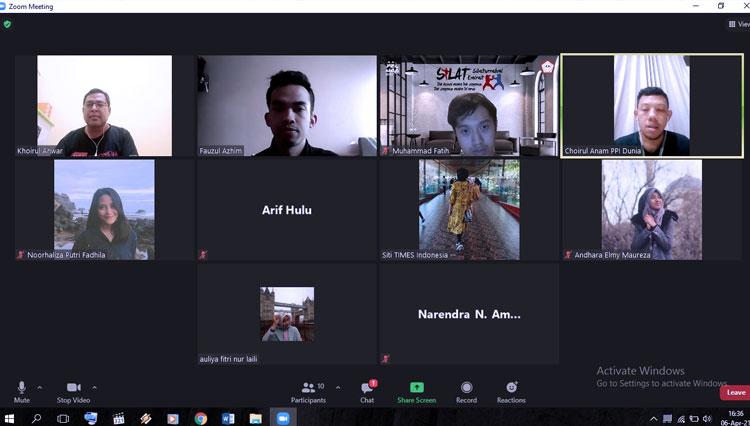Select Narendra N. Am... participant tile

[469, 314]
